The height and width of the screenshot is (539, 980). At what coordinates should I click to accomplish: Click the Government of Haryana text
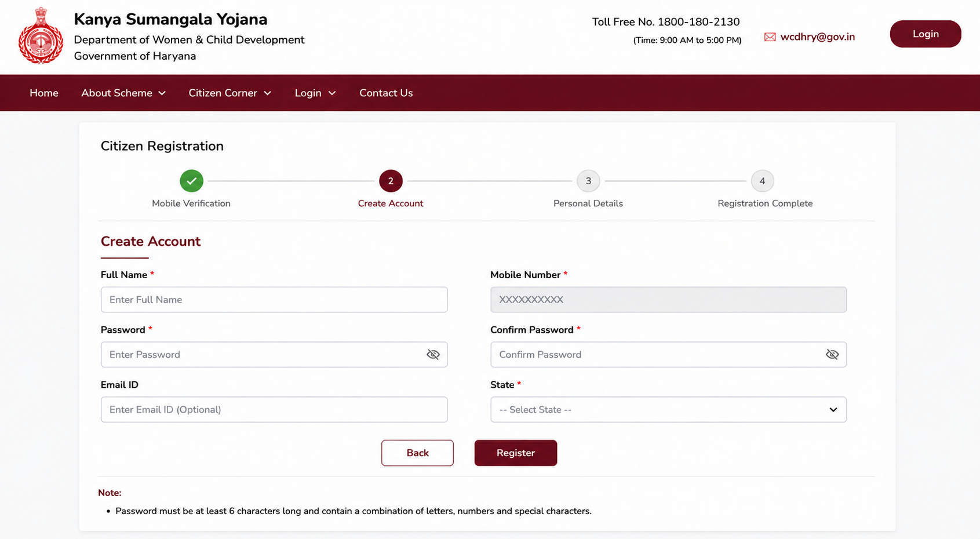[135, 56]
